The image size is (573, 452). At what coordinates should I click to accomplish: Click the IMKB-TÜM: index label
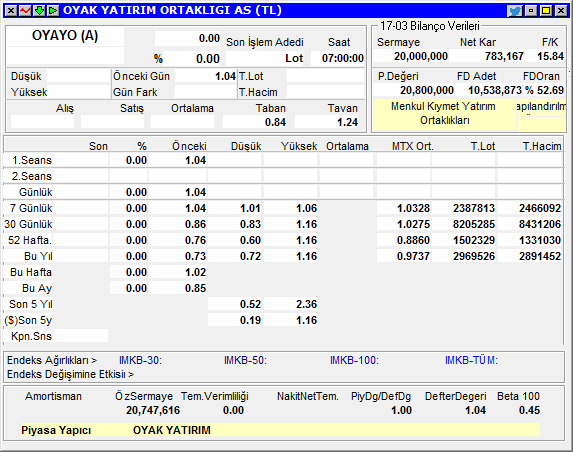tap(471, 360)
